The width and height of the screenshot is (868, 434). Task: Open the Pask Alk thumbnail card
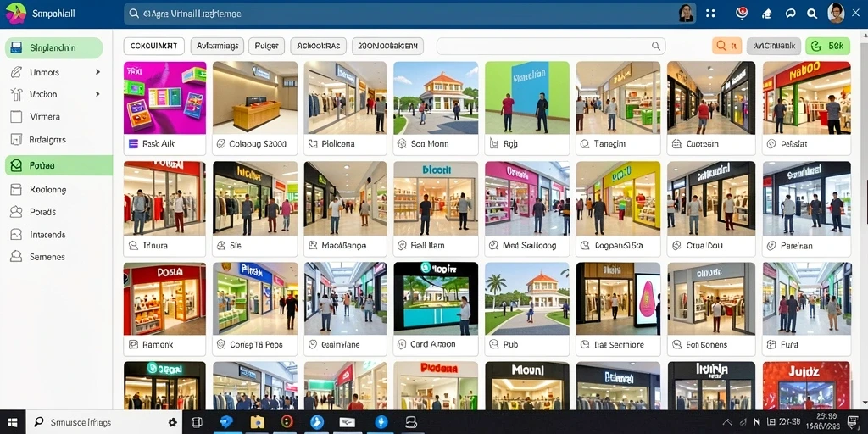point(165,108)
